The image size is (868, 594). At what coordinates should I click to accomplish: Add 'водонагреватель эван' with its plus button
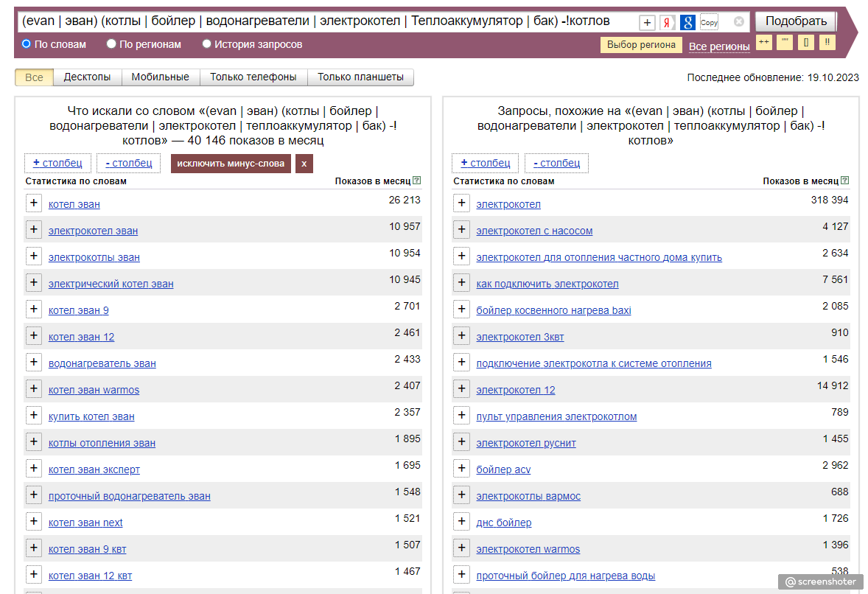click(34, 363)
